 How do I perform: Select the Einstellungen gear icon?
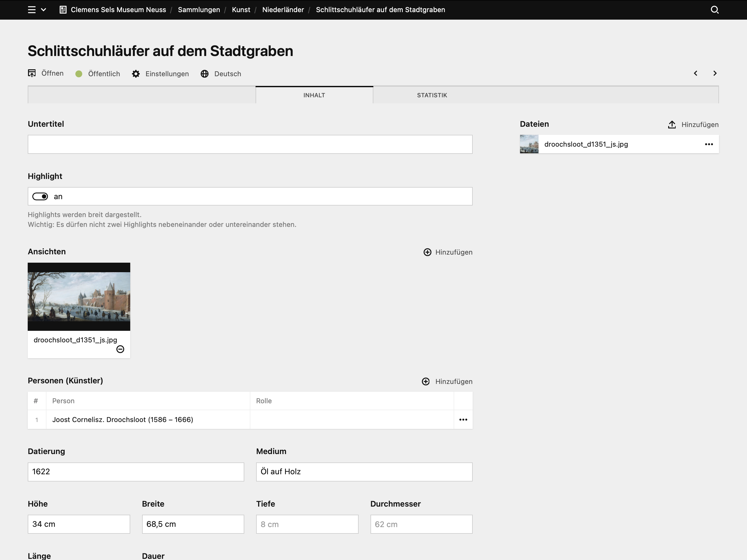[136, 74]
